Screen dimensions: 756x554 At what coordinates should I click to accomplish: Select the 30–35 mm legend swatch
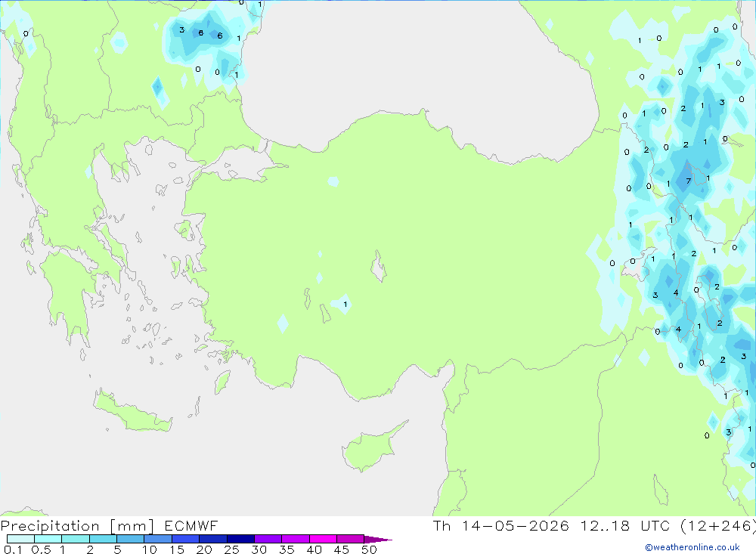click(268, 539)
